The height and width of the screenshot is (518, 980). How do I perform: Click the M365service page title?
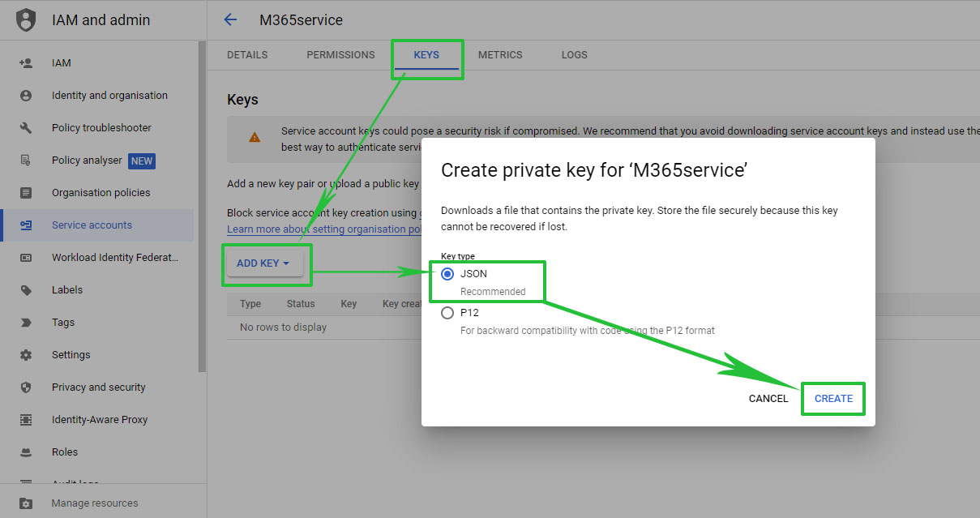tap(301, 19)
